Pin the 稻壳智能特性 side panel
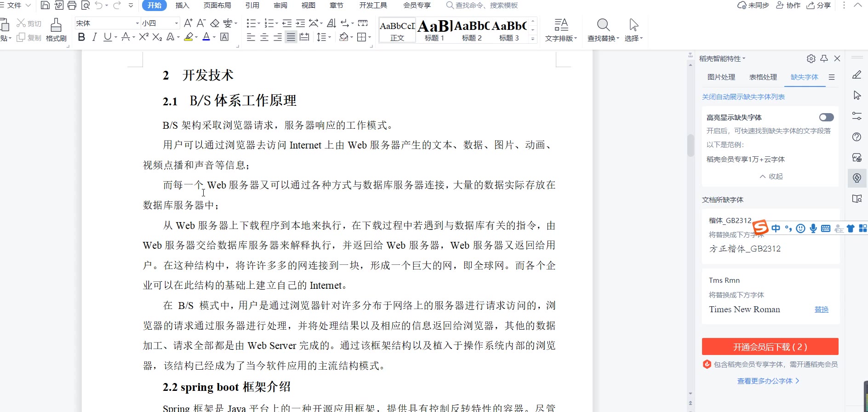Image resolution: width=868 pixels, height=412 pixels. (x=824, y=58)
